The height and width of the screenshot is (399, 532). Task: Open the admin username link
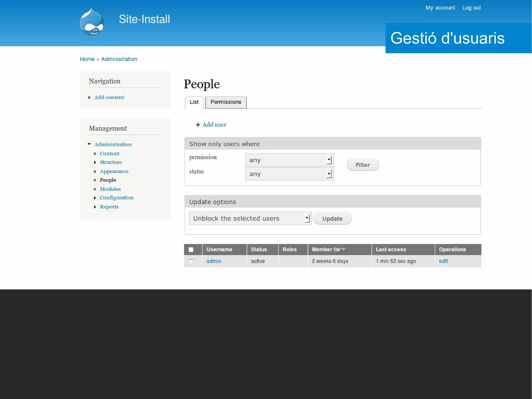click(x=214, y=261)
